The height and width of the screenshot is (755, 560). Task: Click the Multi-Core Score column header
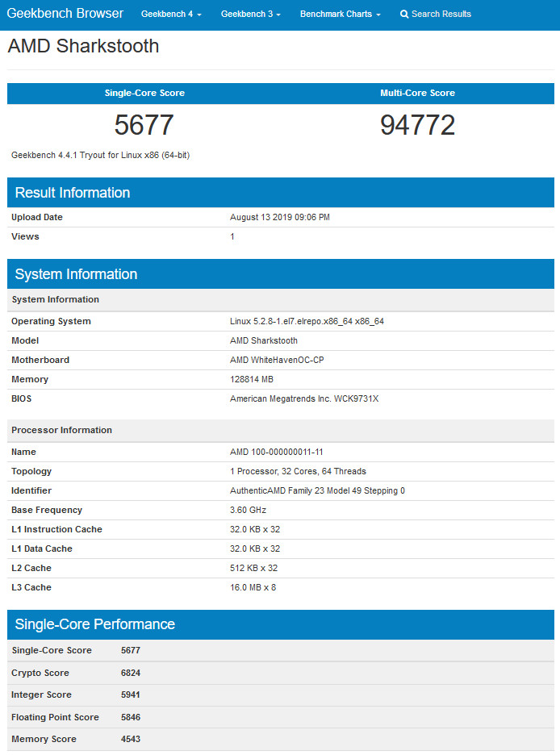point(417,93)
